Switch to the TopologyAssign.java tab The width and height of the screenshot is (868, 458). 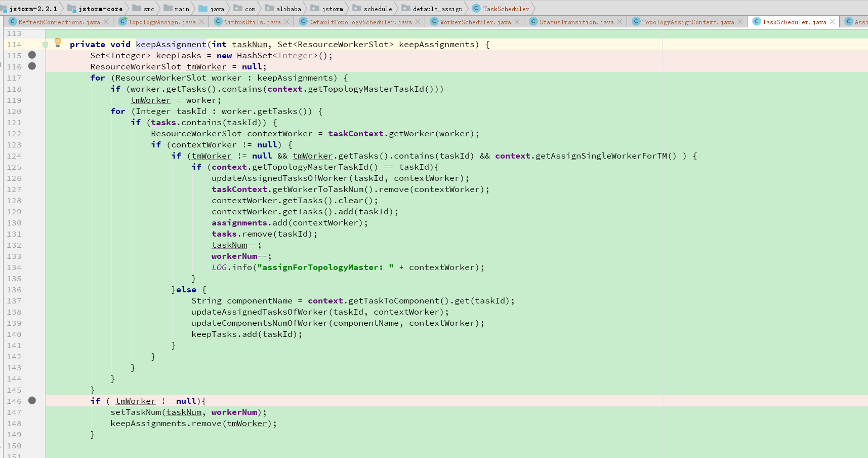(x=162, y=22)
